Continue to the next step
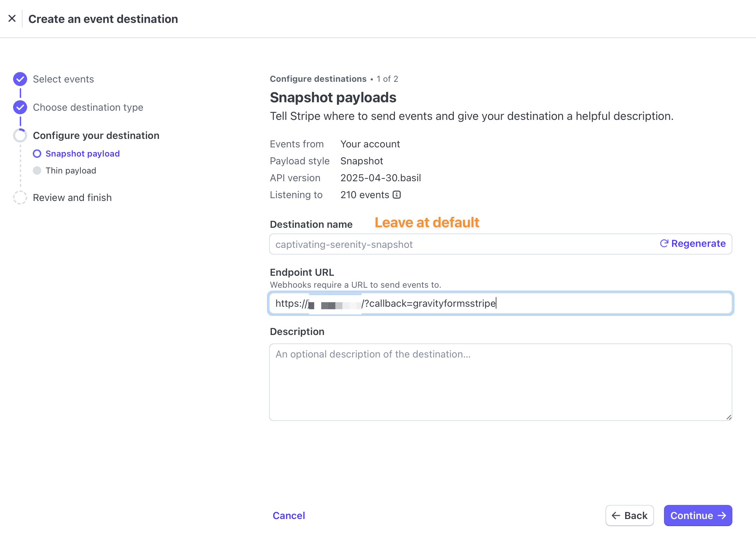This screenshot has width=756, height=543. (x=698, y=515)
